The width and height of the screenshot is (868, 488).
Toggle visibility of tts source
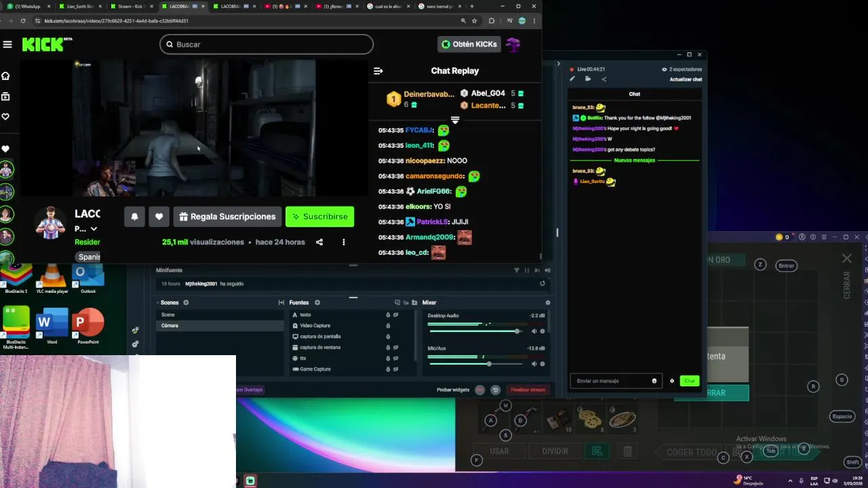[x=396, y=358]
